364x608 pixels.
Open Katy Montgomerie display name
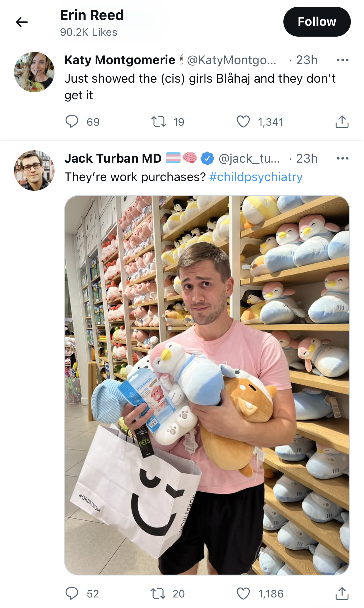pos(120,60)
